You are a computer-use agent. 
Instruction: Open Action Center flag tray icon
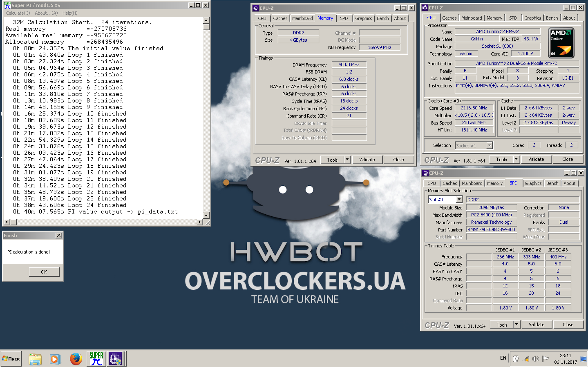click(x=545, y=359)
